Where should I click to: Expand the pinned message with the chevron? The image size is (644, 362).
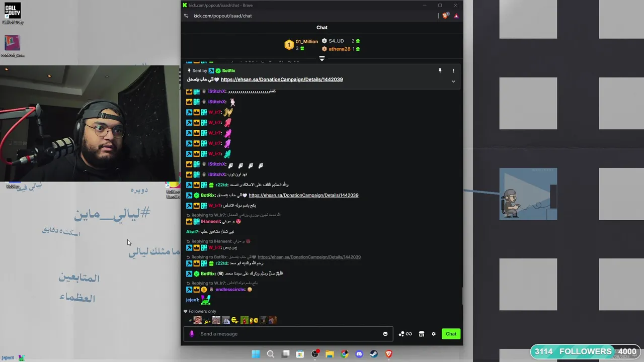click(x=453, y=81)
